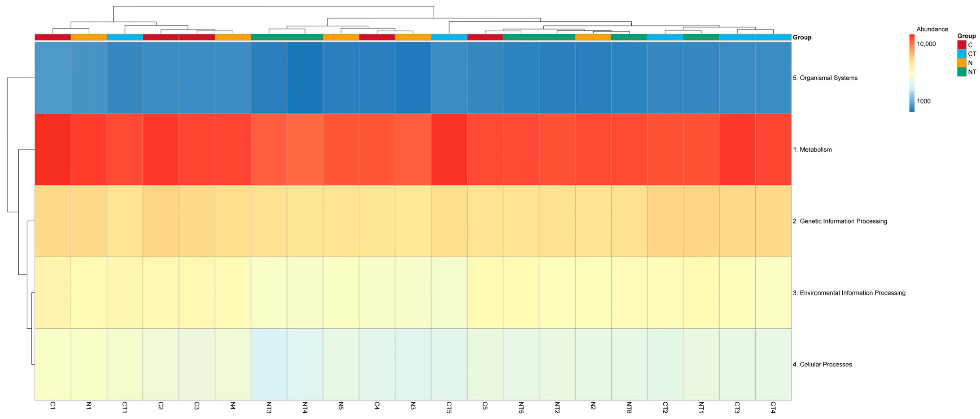Image resolution: width=980 pixels, height=419 pixels.
Task: Click the N4 column label
Action: point(233,406)
